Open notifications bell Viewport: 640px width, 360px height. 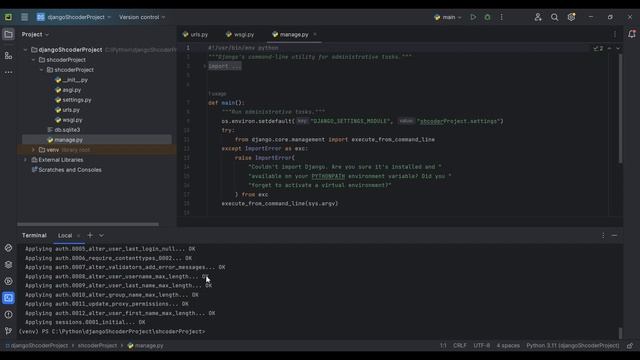632,34
